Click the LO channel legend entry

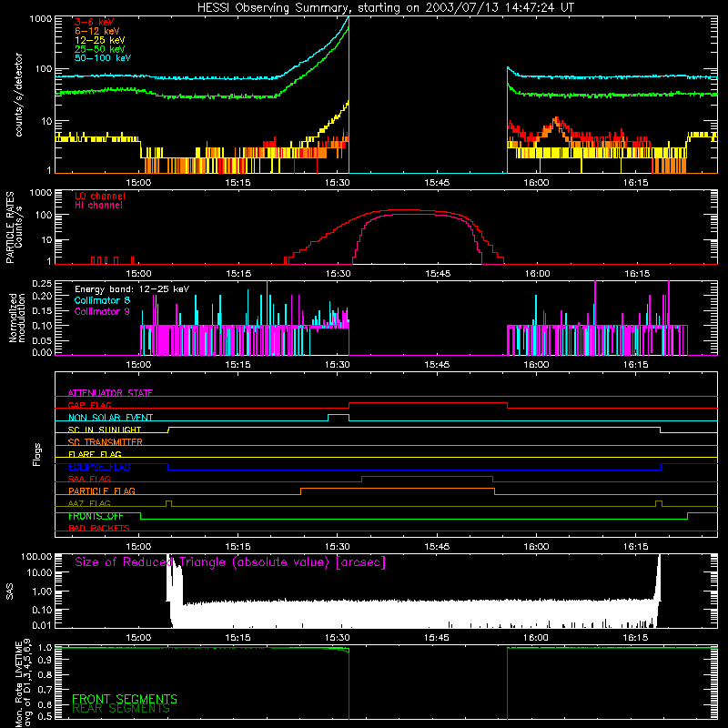[100, 196]
